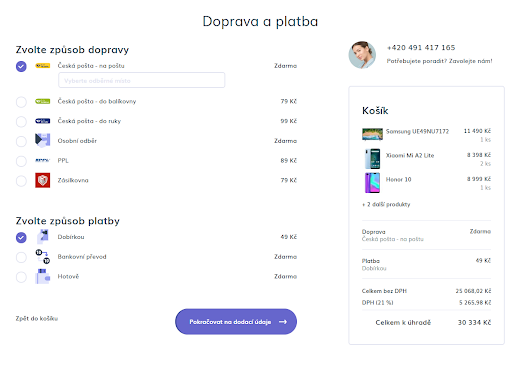
Task: Click Osobní odběr pickup icon
Action: point(43,140)
